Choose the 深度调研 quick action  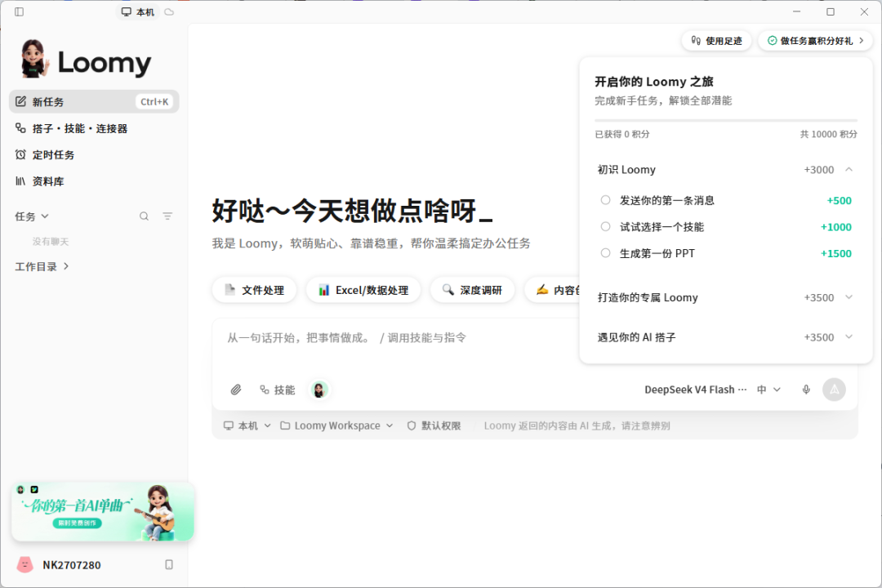[x=472, y=290]
